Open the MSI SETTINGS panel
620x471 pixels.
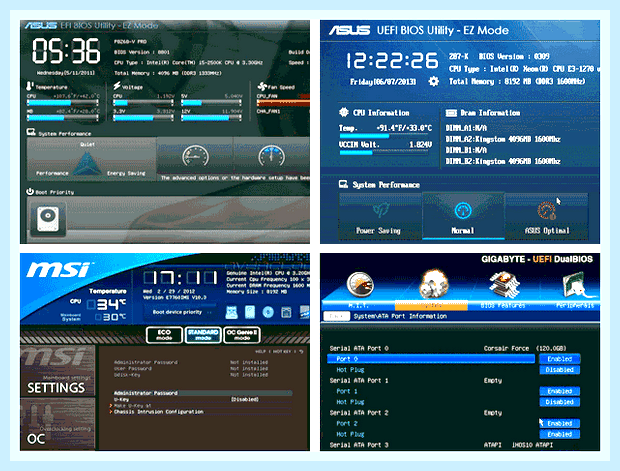57,371
